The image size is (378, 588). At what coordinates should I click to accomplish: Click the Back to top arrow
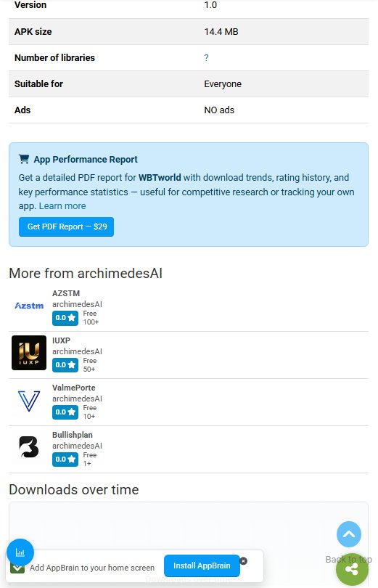(349, 534)
